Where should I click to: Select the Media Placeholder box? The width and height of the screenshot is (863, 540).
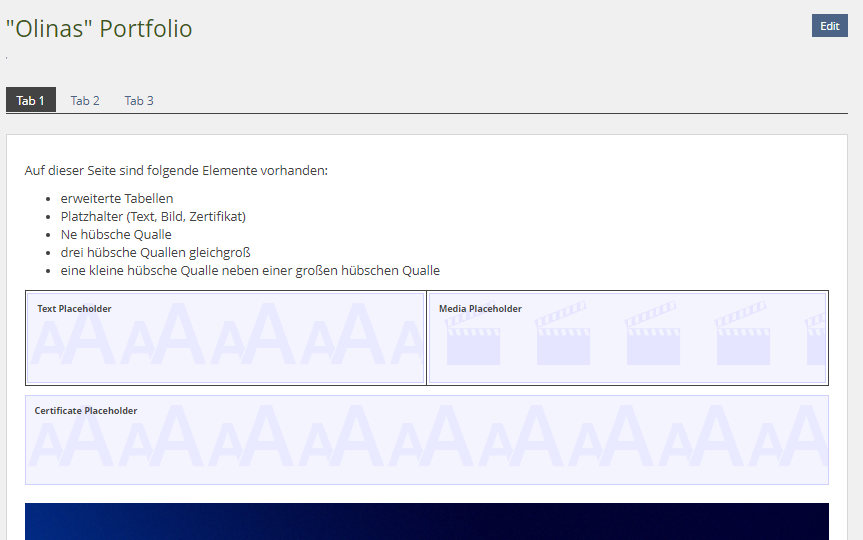(x=627, y=337)
